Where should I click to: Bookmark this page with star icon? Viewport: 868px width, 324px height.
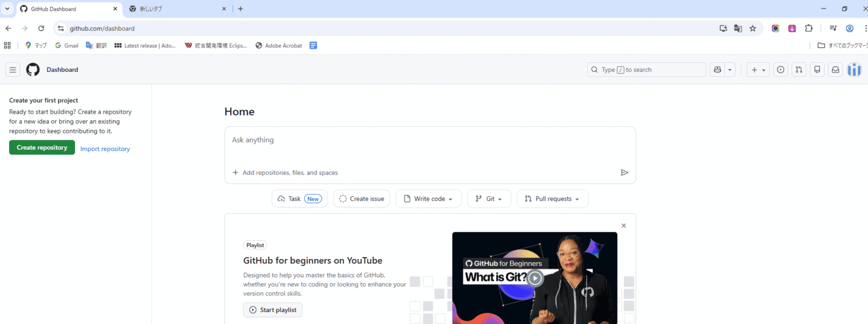pos(753,28)
